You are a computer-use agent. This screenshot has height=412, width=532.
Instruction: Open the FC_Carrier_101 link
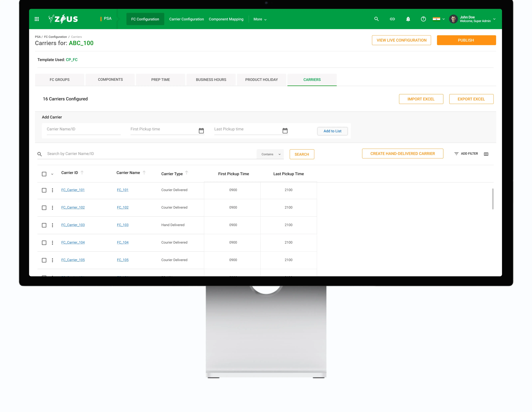click(x=73, y=190)
